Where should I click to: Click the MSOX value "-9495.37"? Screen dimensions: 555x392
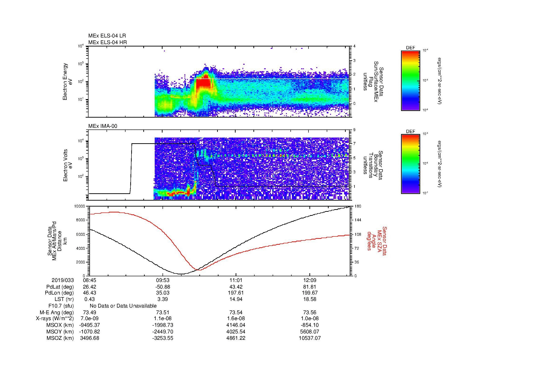(90, 325)
